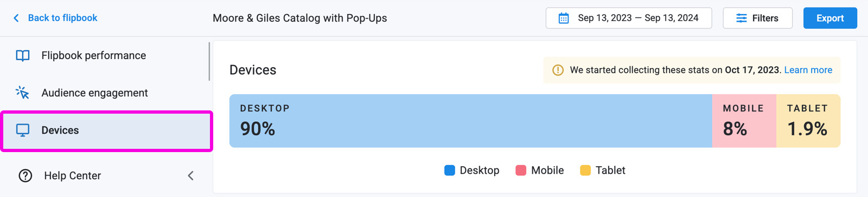Click the Filters sliders icon
This screenshot has height=197, width=868.
coord(741,18)
